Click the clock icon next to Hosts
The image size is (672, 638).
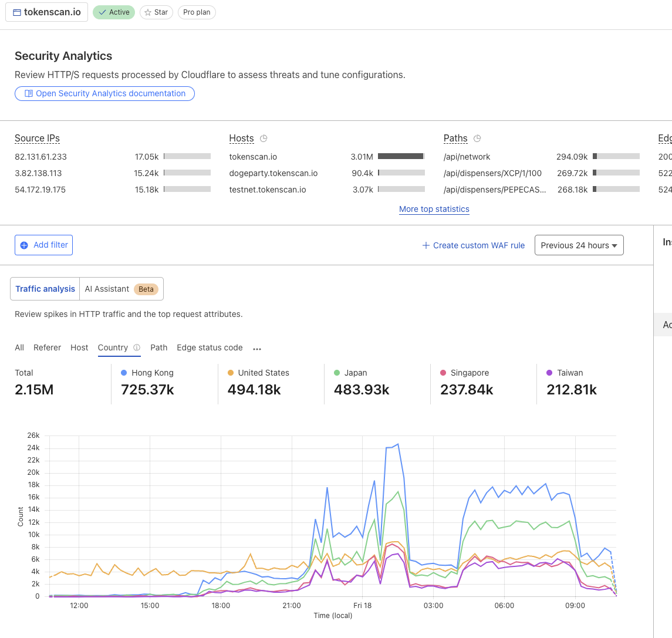(x=264, y=139)
